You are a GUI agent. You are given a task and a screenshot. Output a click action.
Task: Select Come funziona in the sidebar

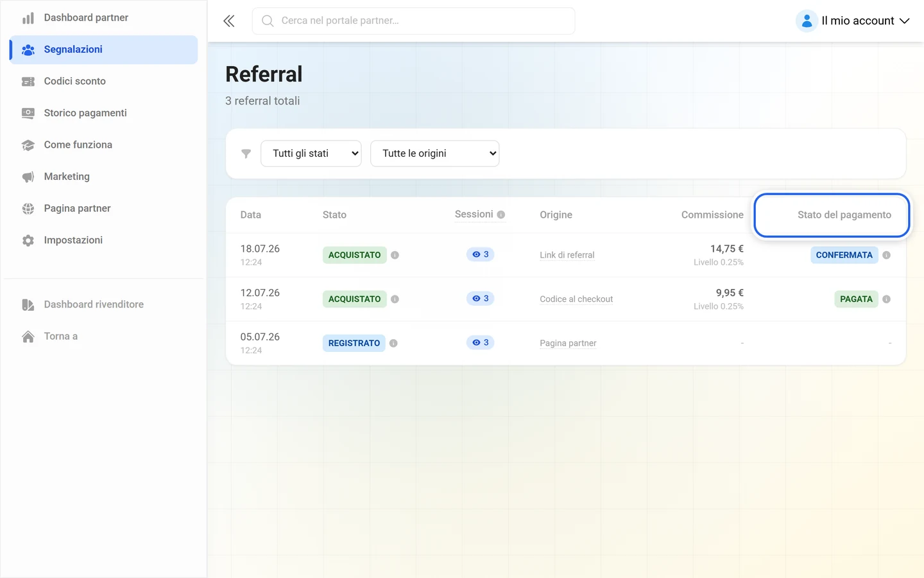tap(104, 145)
